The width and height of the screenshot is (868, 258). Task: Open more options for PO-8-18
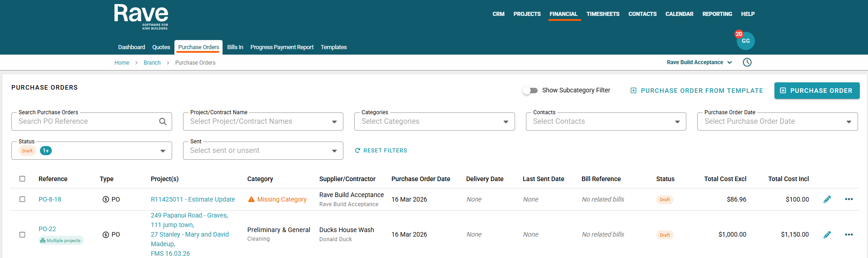click(848, 199)
